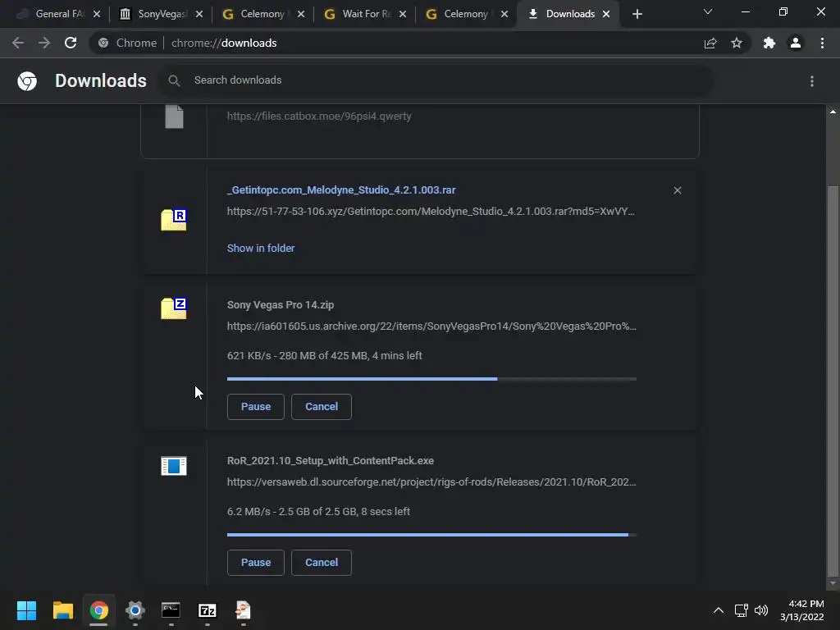Screen dimensions: 840x630
Task: Cancel the RoR setup download
Action: click(322, 563)
